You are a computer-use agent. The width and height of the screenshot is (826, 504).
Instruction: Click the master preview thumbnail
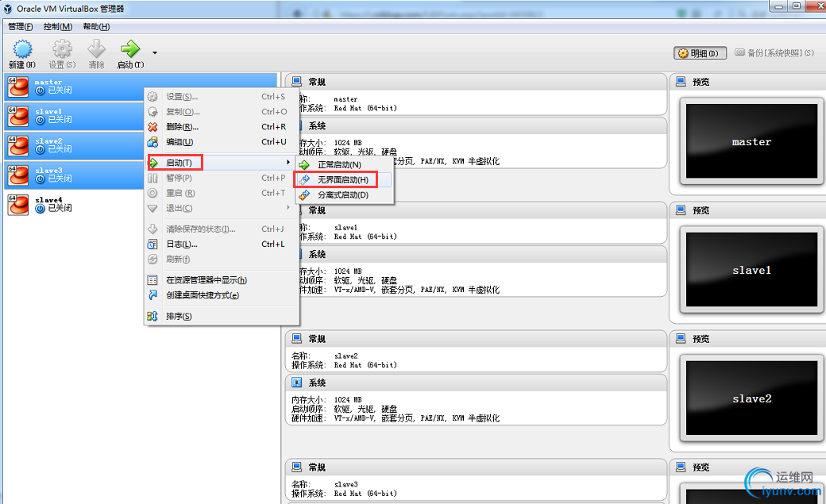[751, 141]
